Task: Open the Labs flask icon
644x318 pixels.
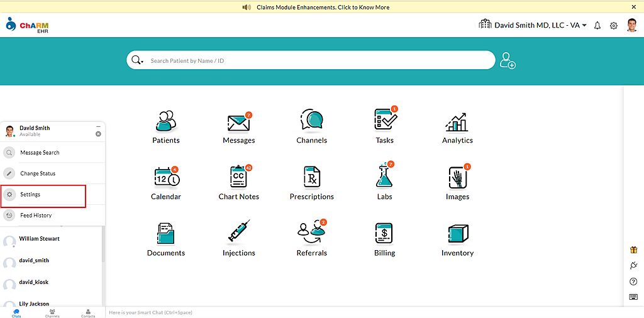Action: (x=384, y=177)
